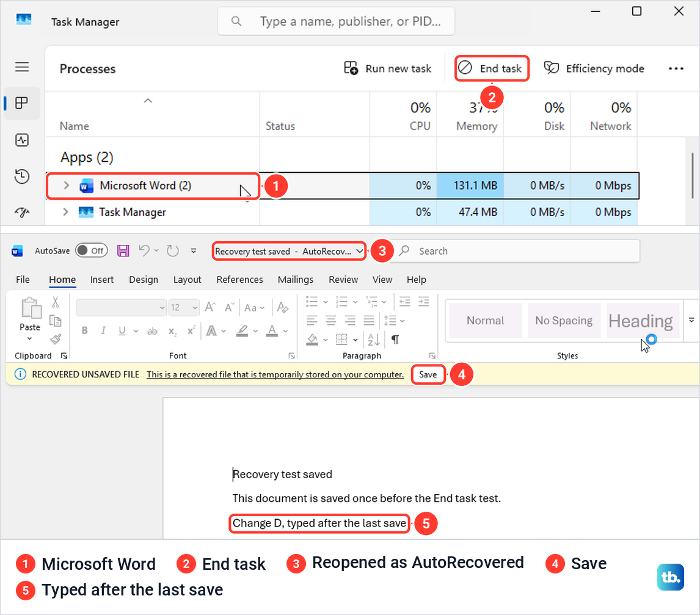Click the Shading paint bucket button
700x615 pixels.
click(312, 340)
